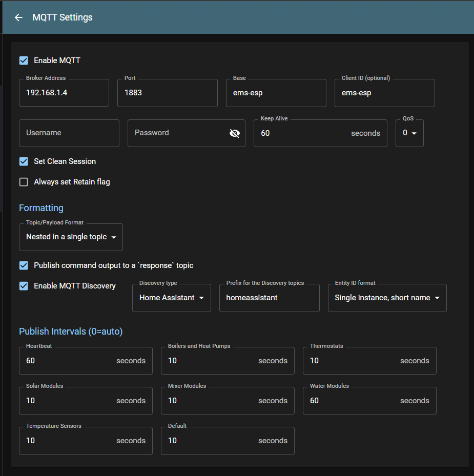The image size is (474, 476).
Task: Select the Port field showing 1883
Action: click(x=167, y=93)
